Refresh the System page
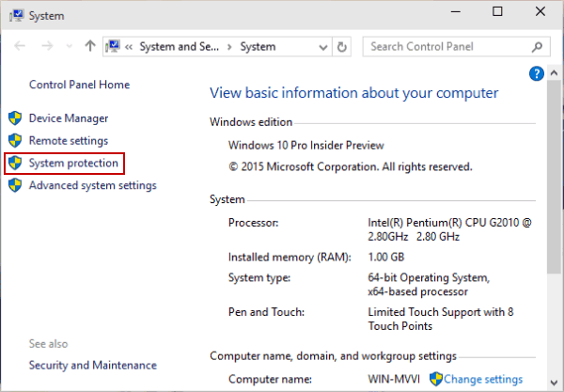This screenshot has width=564, height=392. pos(342,46)
